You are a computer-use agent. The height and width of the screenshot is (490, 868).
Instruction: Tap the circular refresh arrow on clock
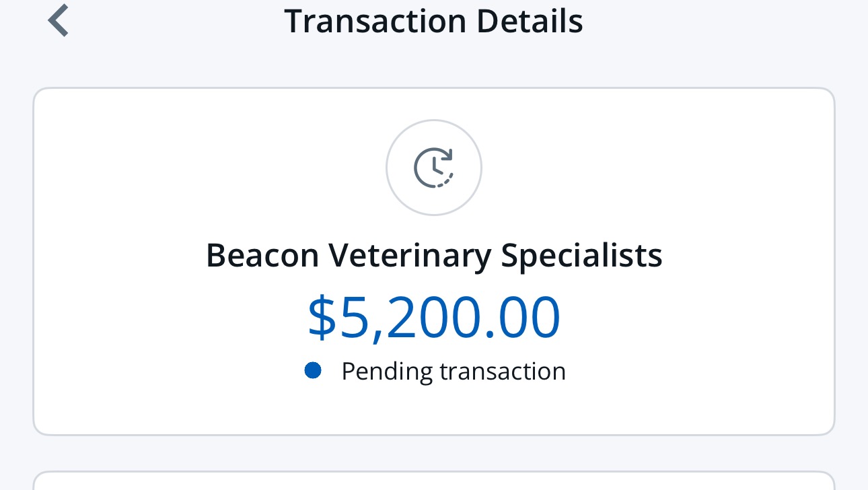tap(446, 160)
